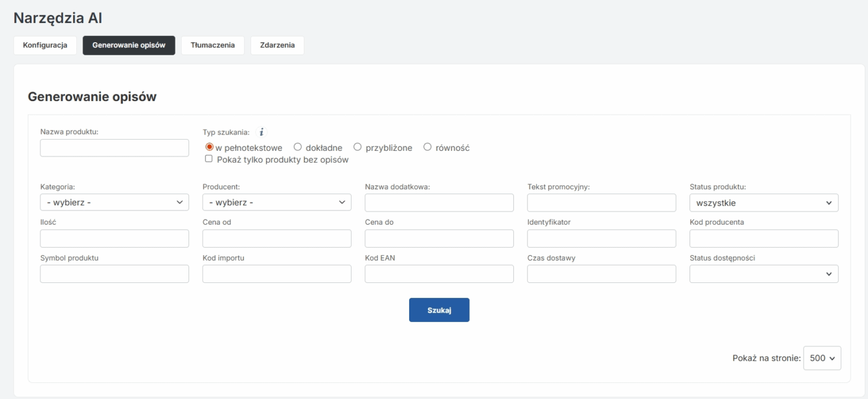Go to the Zdarzenia tab
This screenshot has height=399, width=868.
click(277, 45)
